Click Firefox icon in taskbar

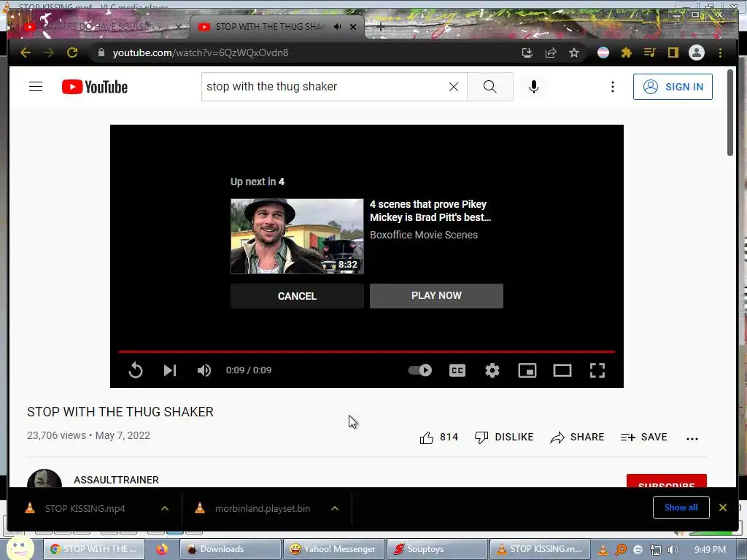[162, 549]
